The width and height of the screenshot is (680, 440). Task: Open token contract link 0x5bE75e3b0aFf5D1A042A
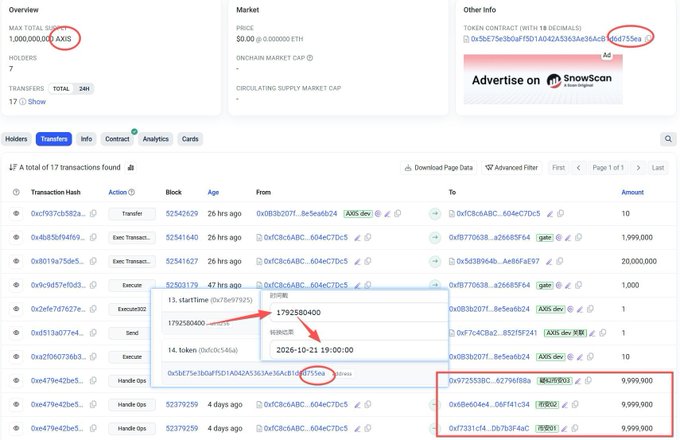pyautogui.click(x=556, y=39)
